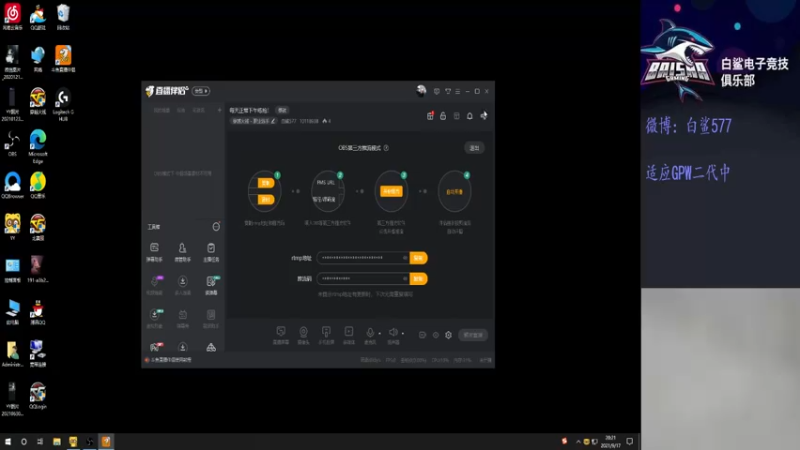Click the 修改 button next to room title
The width and height of the screenshot is (800, 450).
282,110
